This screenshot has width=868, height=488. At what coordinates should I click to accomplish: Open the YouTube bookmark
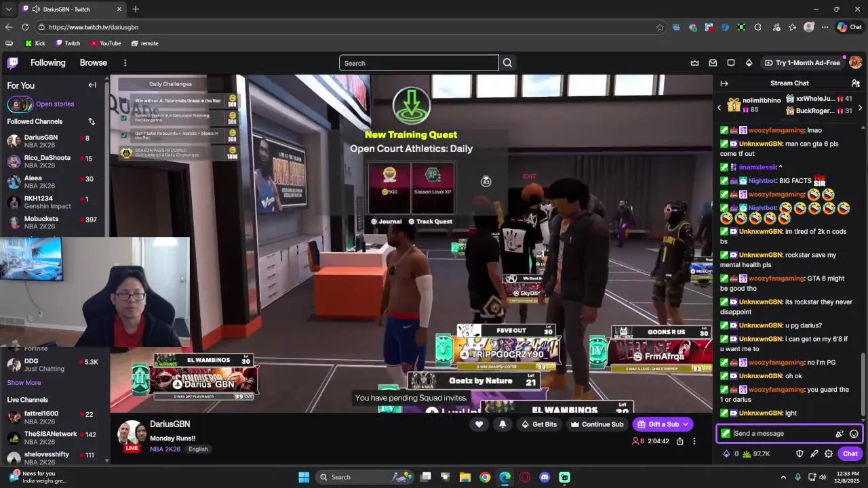[x=106, y=43]
